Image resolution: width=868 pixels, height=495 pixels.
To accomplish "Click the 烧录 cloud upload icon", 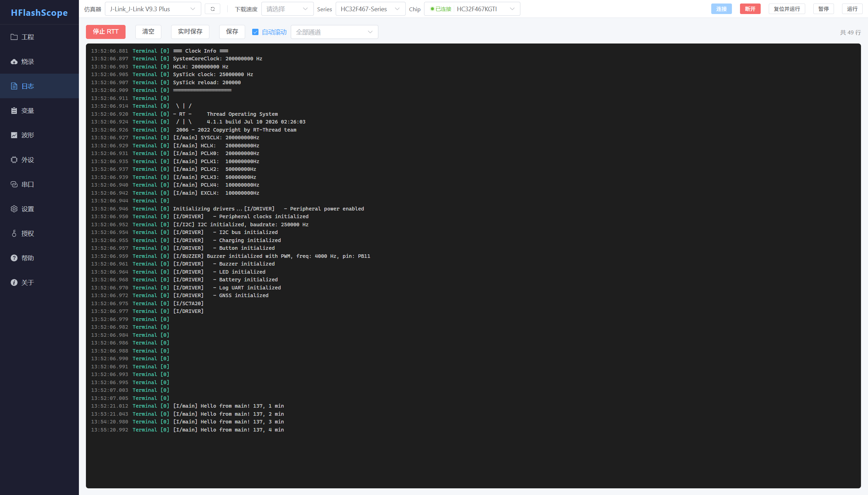I will tap(14, 61).
